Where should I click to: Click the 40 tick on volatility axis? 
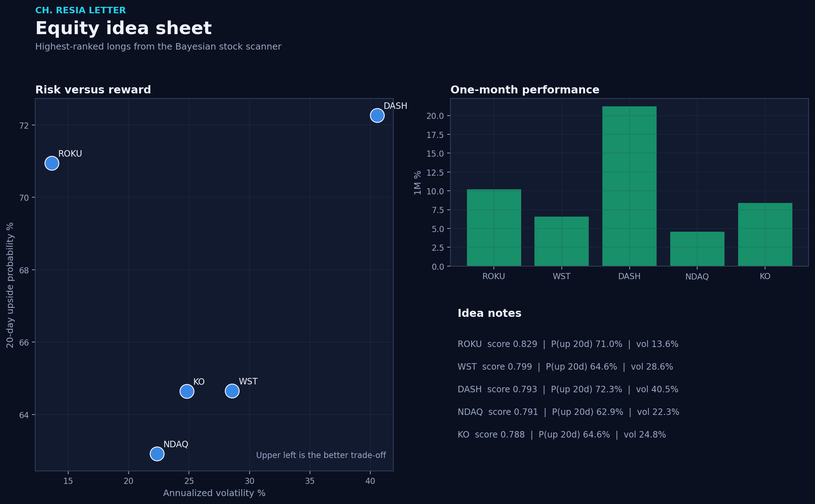(x=370, y=481)
